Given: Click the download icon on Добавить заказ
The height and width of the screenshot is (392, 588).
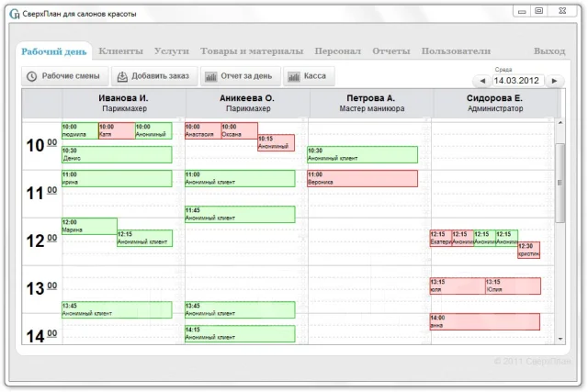Looking at the screenshot, I should (x=122, y=76).
